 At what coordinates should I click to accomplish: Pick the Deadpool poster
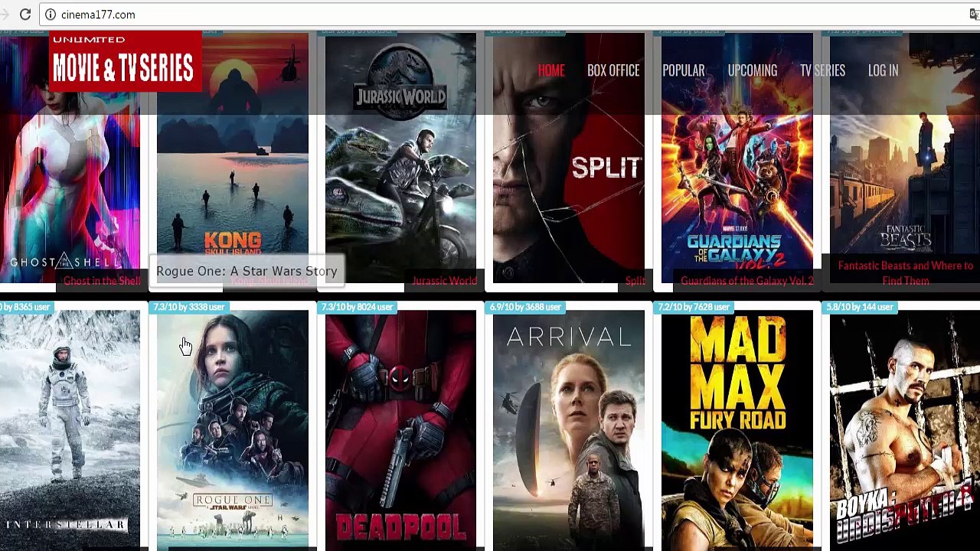[x=400, y=431]
